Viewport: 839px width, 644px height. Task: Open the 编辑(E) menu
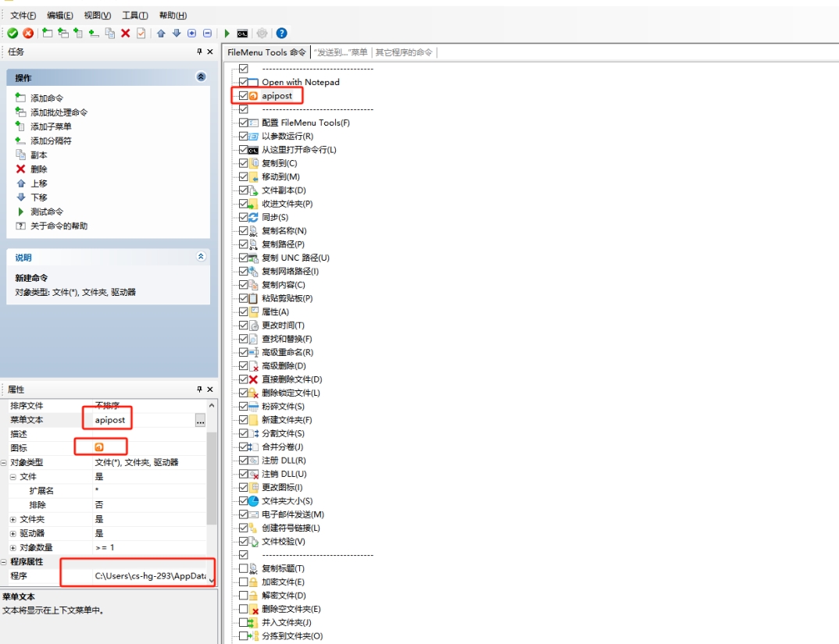tap(59, 15)
